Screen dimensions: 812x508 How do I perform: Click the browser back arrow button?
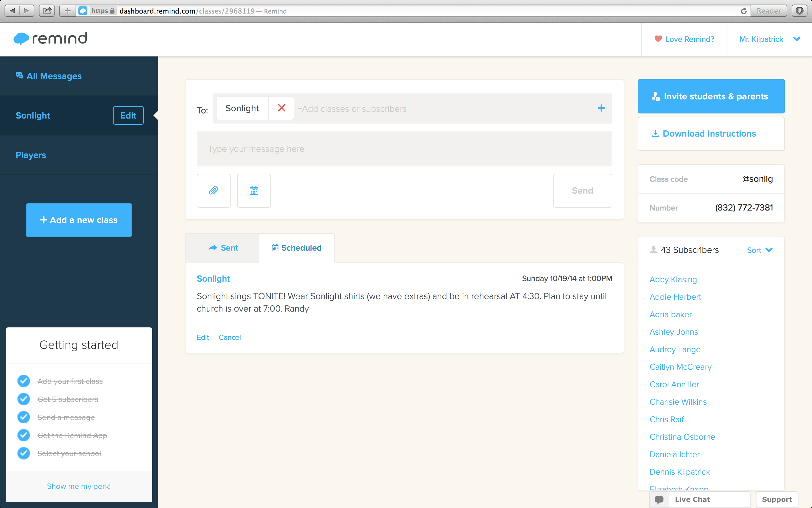pos(12,11)
